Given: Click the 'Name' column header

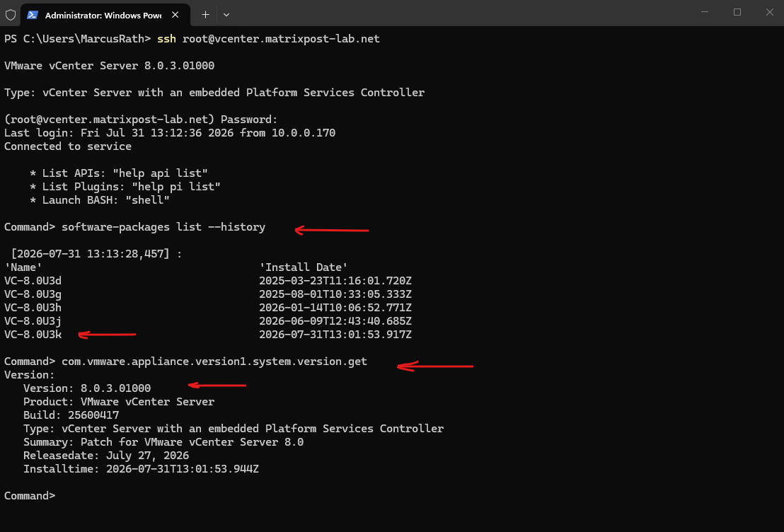Looking at the screenshot, I should (x=23, y=267).
